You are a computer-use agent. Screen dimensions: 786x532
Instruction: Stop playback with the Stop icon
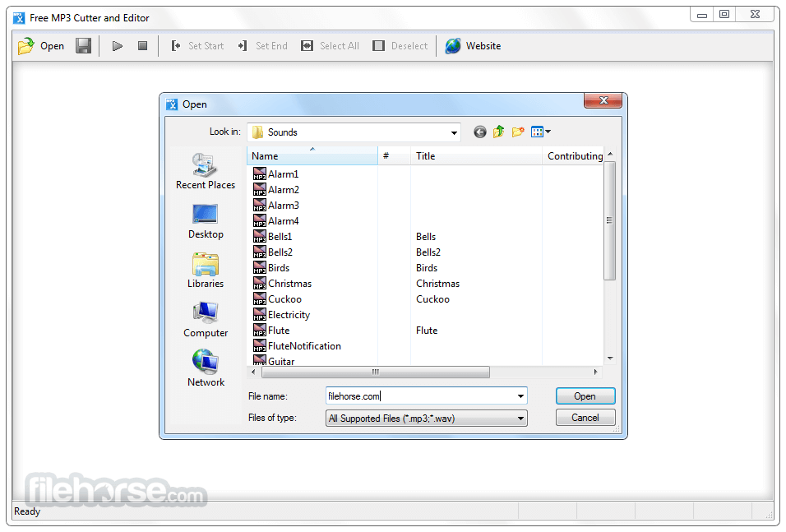tap(143, 46)
